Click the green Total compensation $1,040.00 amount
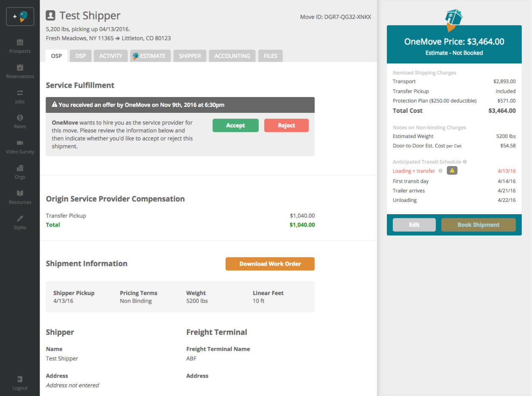Viewport: 532px width, 396px height. pos(303,225)
